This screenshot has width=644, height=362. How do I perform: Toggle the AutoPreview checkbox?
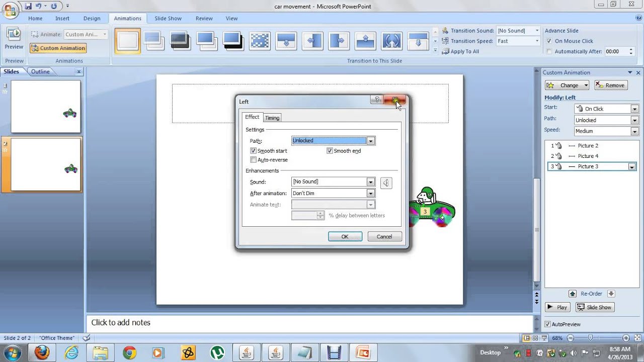point(548,324)
